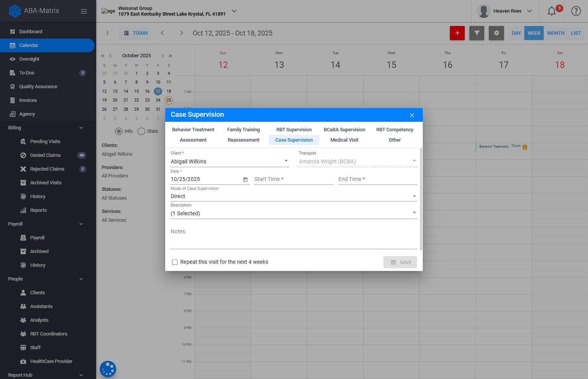The width and height of the screenshot is (588, 379).
Task: Open the calendar filter funnel icon
Action: (477, 33)
